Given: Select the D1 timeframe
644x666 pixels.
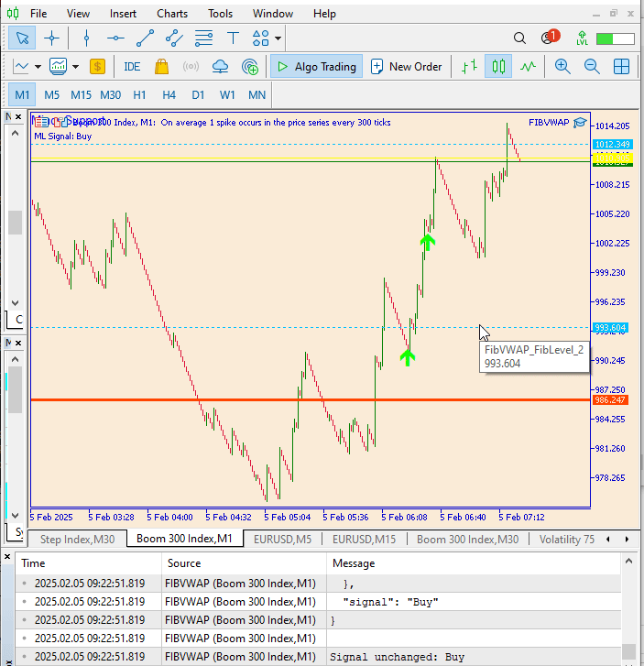Looking at the screenshot, I should (x=198, y=94).
